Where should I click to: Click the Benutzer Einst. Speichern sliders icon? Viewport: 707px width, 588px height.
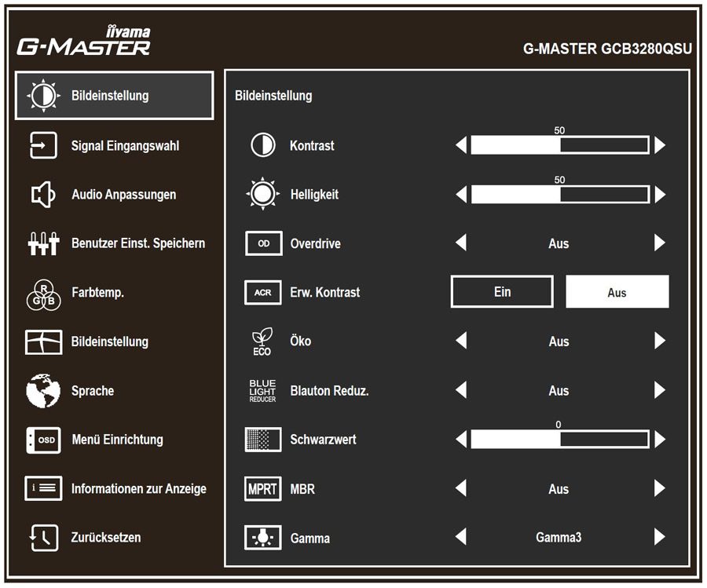[x=43, y=243]
